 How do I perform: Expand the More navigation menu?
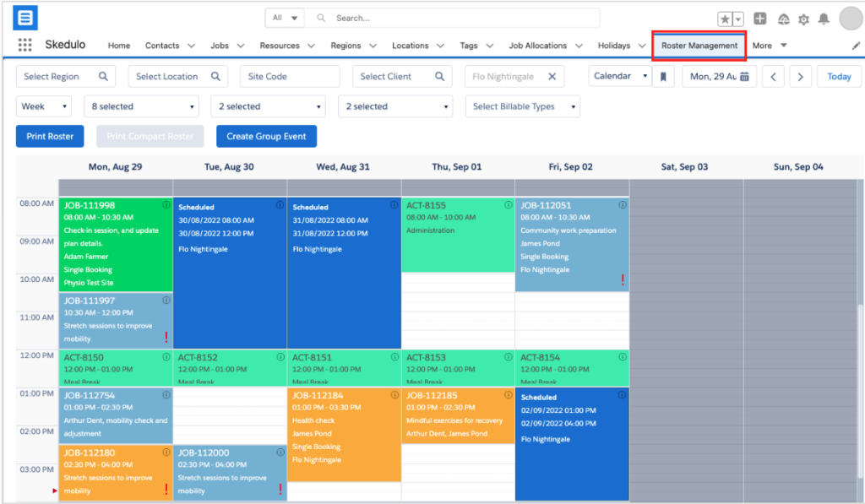click(769, 46)
